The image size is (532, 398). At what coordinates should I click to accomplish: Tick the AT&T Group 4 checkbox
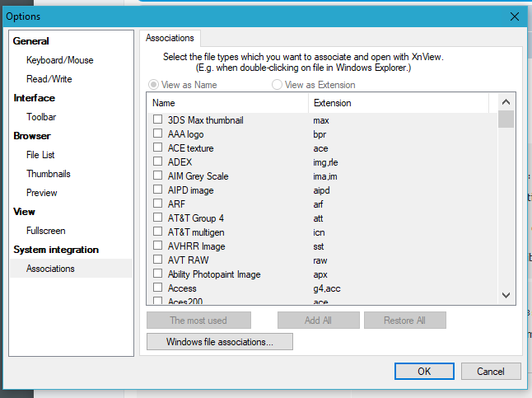point(157,218)
